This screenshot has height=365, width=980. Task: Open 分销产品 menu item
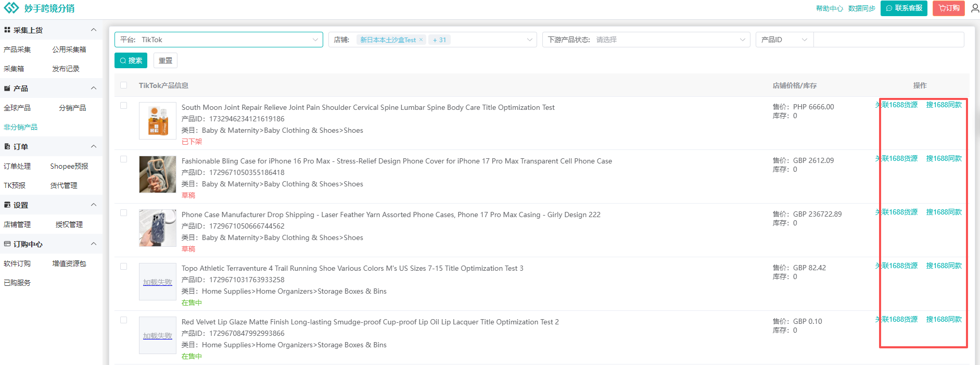click(72, 108)
